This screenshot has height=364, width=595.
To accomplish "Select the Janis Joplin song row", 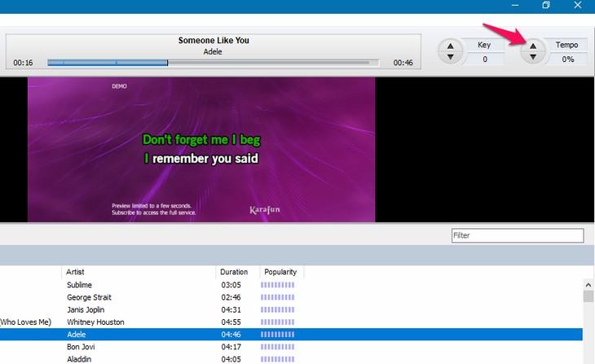I will (291, 309).
